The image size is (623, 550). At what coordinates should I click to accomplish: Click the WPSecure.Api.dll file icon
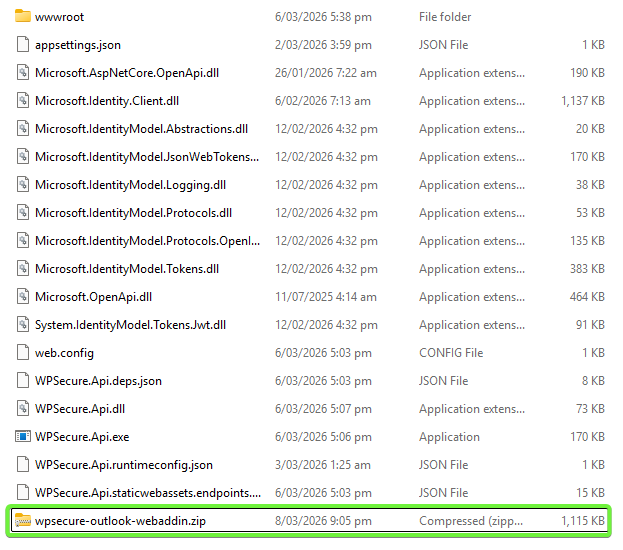click(x=23, y=409)
